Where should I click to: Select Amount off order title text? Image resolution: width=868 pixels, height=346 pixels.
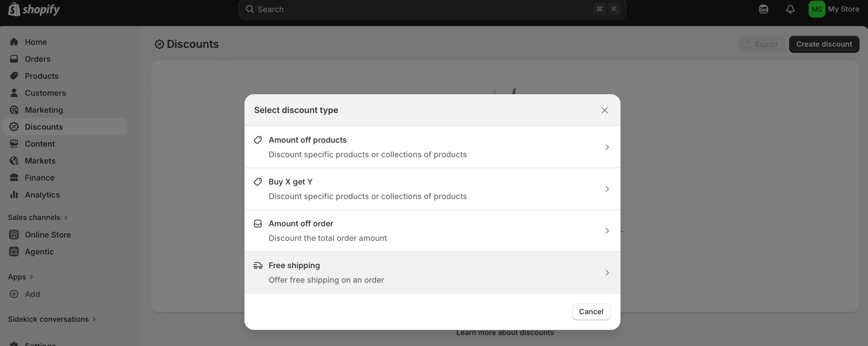[301, 224]
